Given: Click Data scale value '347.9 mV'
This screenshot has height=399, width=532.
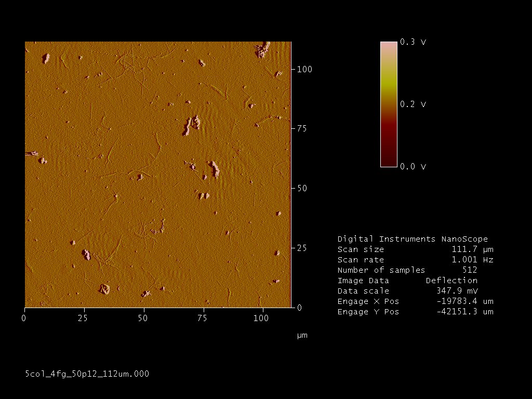Looking at the screenshot, I should pyautogui.click(x=457, y=291).
